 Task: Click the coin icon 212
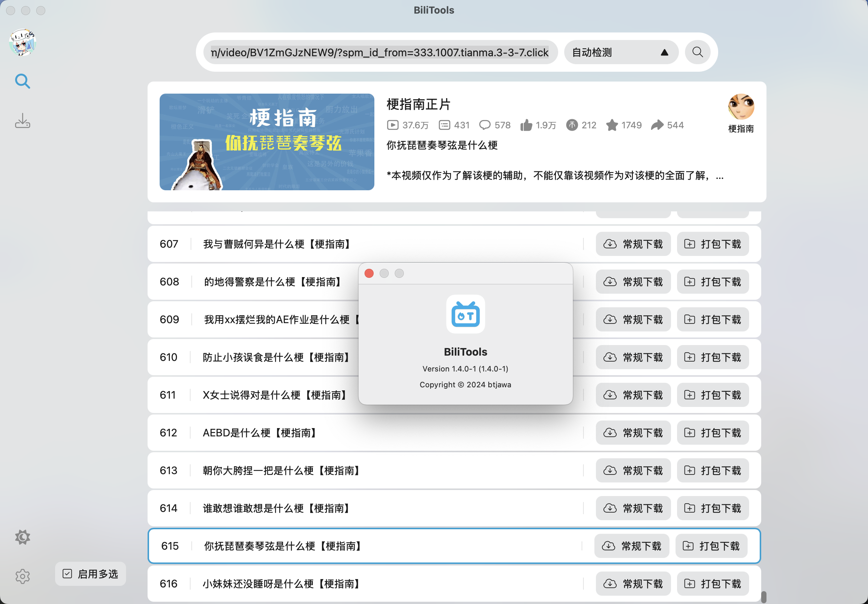[x=572, y=125]
